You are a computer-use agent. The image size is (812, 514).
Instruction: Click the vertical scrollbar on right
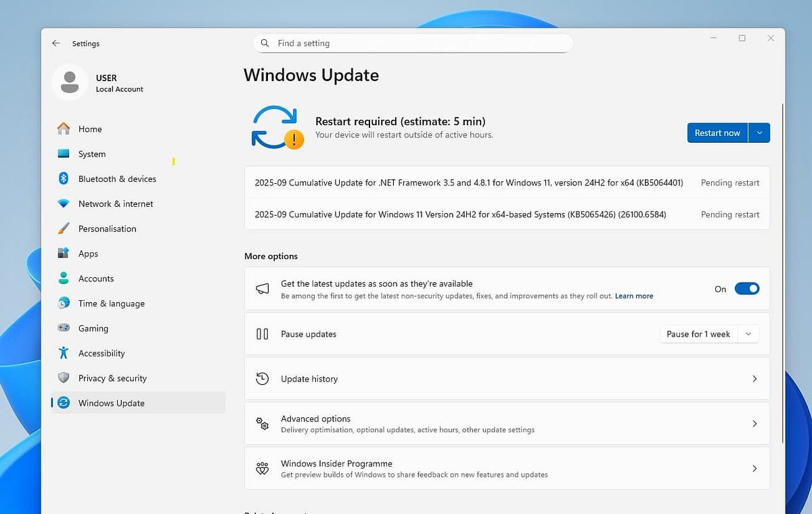pyautogui.click(x=782, y=273)
